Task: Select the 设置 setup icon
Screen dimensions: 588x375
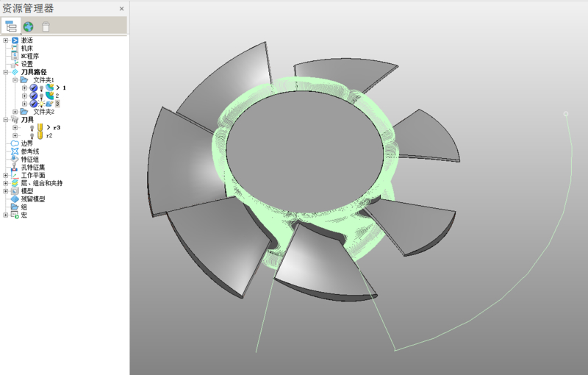Action: (15, 64)
